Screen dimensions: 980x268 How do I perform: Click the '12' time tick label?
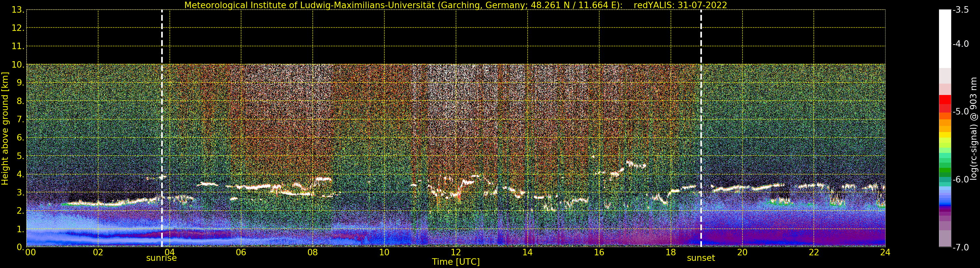(x=456, y=252)
